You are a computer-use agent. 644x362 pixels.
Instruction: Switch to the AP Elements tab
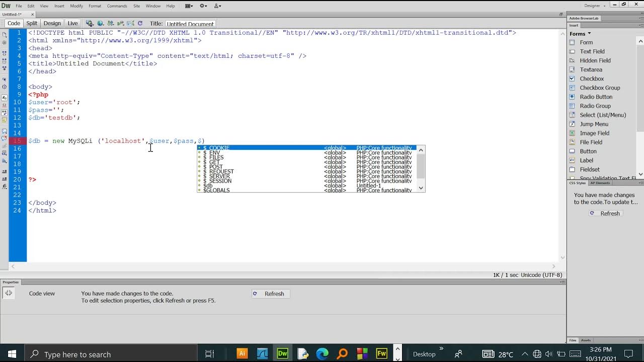click(x=600, y=183)
